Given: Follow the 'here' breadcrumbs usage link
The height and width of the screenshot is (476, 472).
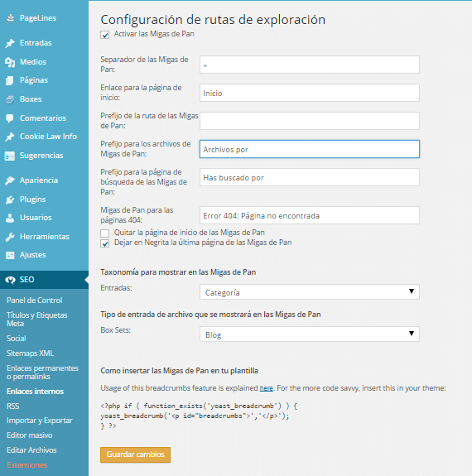Looking at the screenshot, I should click(x=267, y=388).
